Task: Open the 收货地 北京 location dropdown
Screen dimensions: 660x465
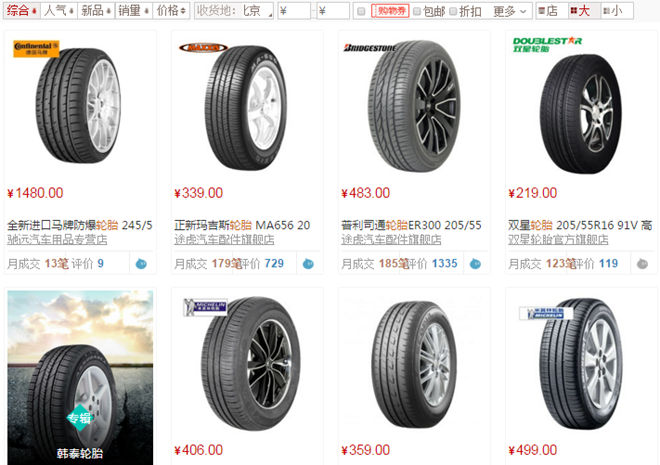Action: 234,11
